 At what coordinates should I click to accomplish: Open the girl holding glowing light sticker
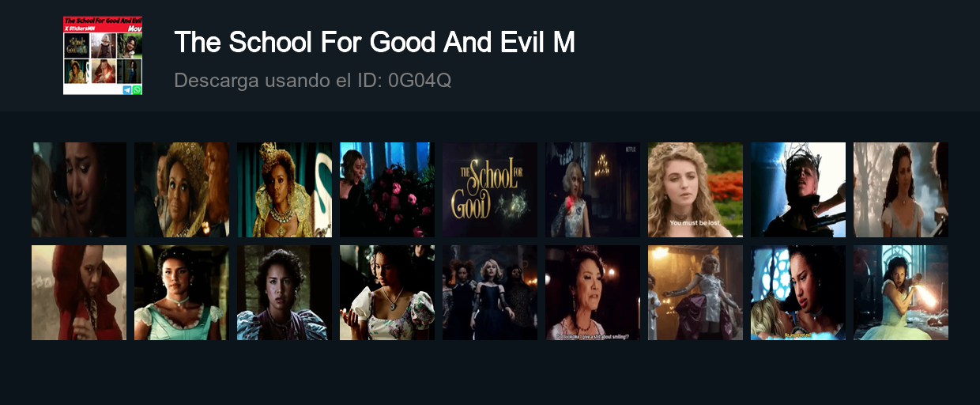tap(901, 293)
